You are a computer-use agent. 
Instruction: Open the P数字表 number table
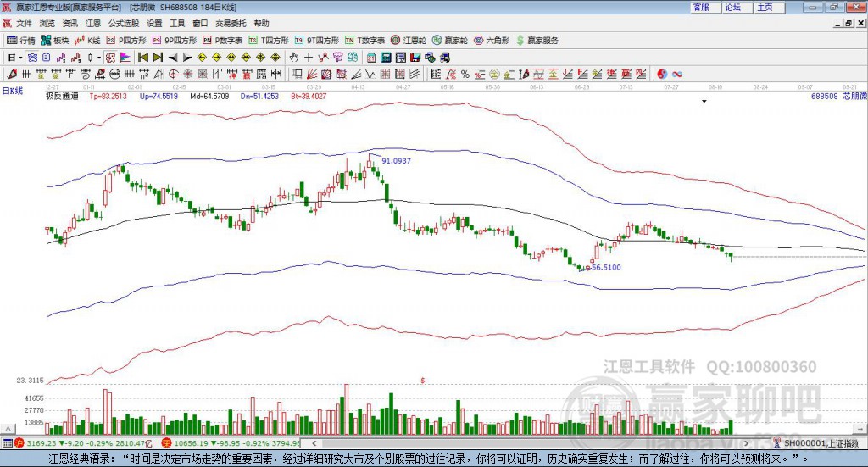pos(223,41)
